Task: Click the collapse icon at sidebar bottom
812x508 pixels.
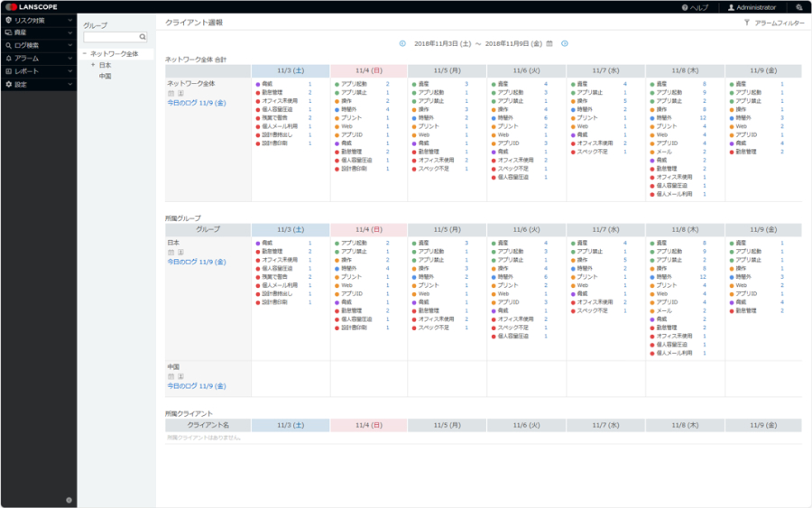Action: coord(69,500)
